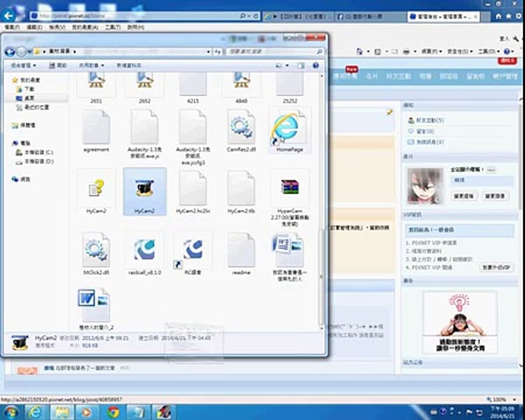525x420 pixels.
Task: Select the HyCam2 help file with question mark
Action: point(96,192)
